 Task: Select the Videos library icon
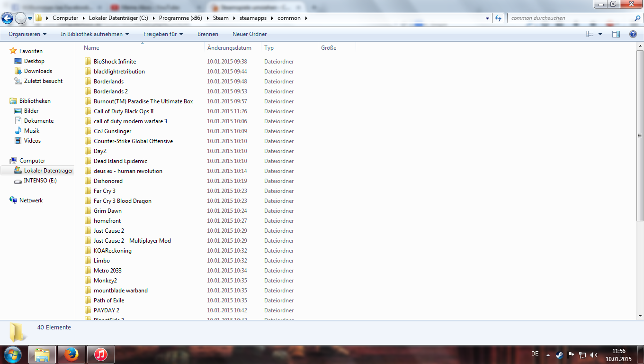pyautogui.click(x=18, y=141)
